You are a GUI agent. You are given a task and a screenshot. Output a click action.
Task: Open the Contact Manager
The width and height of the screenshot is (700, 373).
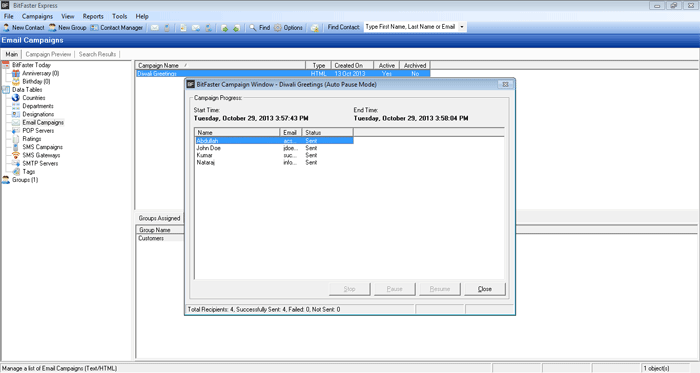[117, 28]
